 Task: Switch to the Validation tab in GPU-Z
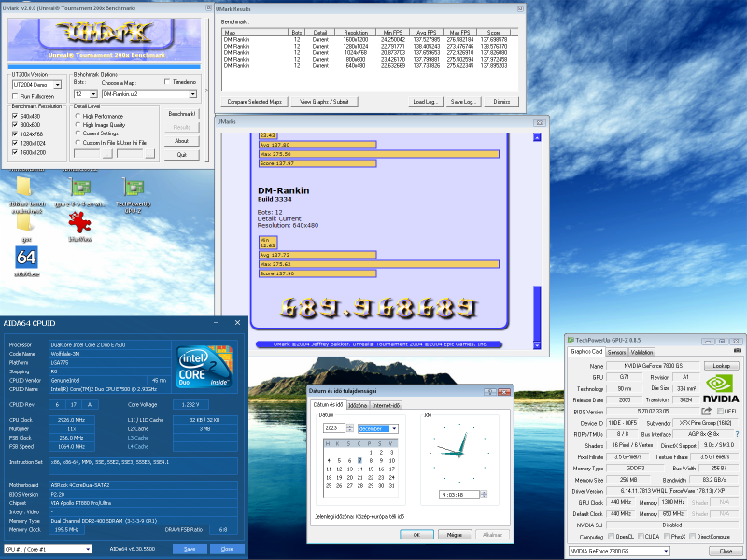(x=641, y=353)
